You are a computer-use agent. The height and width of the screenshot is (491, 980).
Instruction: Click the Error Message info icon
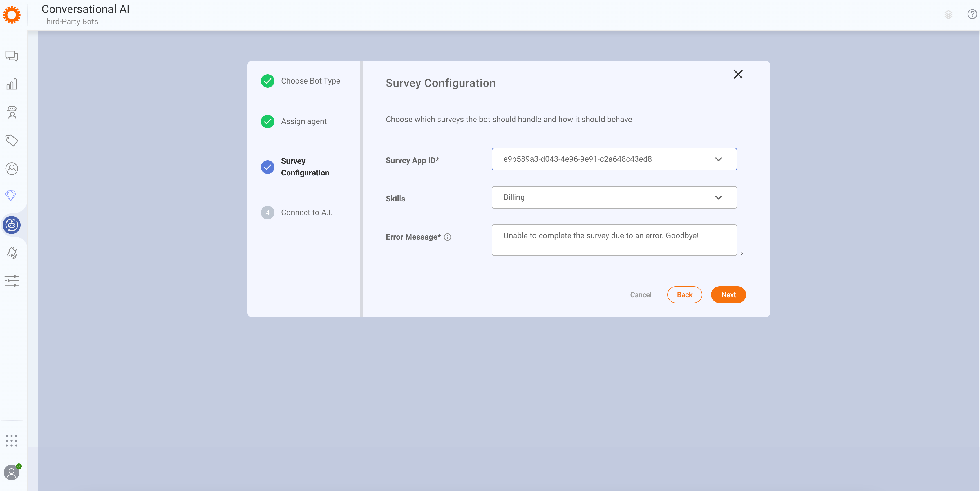click(448, 237)
